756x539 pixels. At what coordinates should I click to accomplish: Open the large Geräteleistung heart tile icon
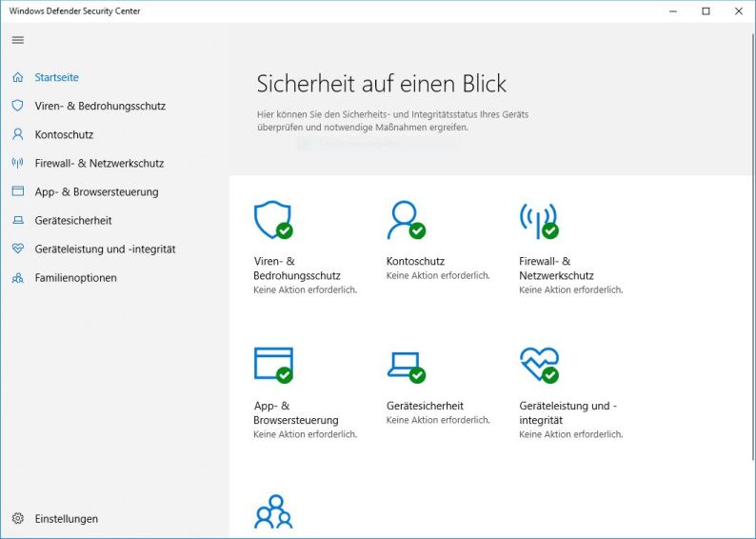pyautogui.click(x=539, y=365)
